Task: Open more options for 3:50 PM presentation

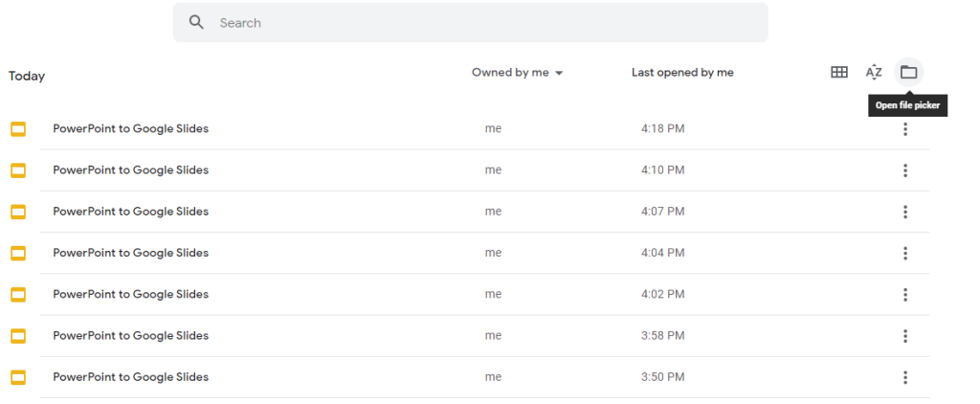Action: point(905,377)
